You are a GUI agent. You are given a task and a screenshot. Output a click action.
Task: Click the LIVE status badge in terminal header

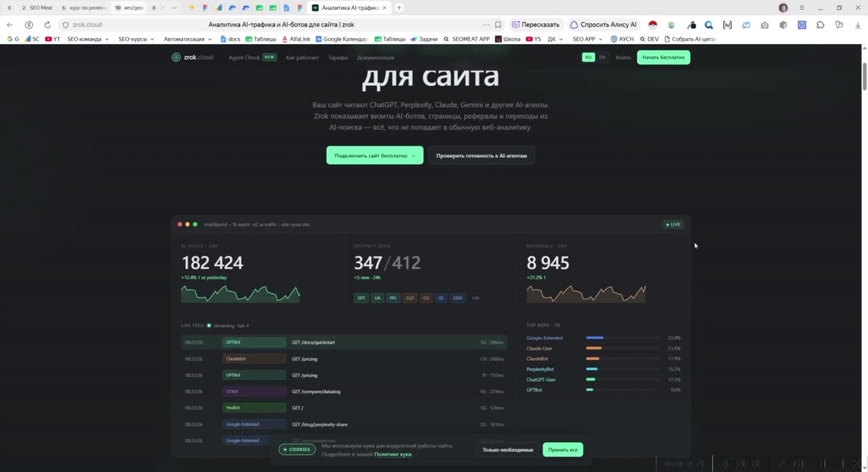click(673, 224)
